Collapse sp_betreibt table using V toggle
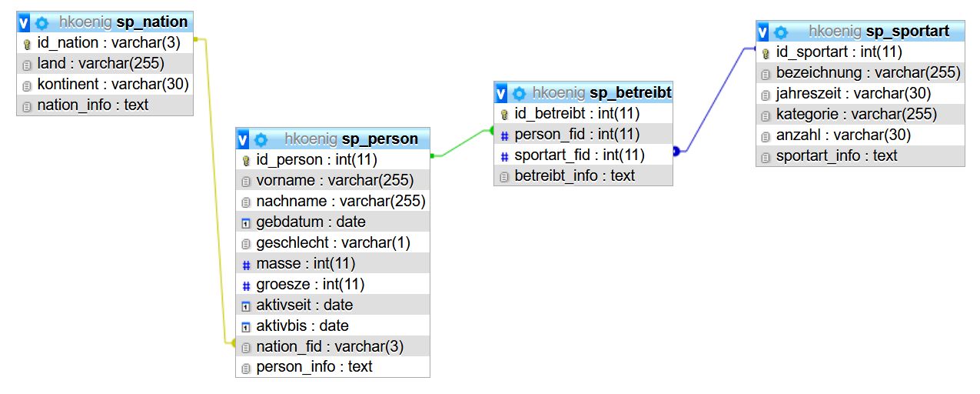Viewport: 980px width, 394px height. pyautogui.click(x=501, y=93)
